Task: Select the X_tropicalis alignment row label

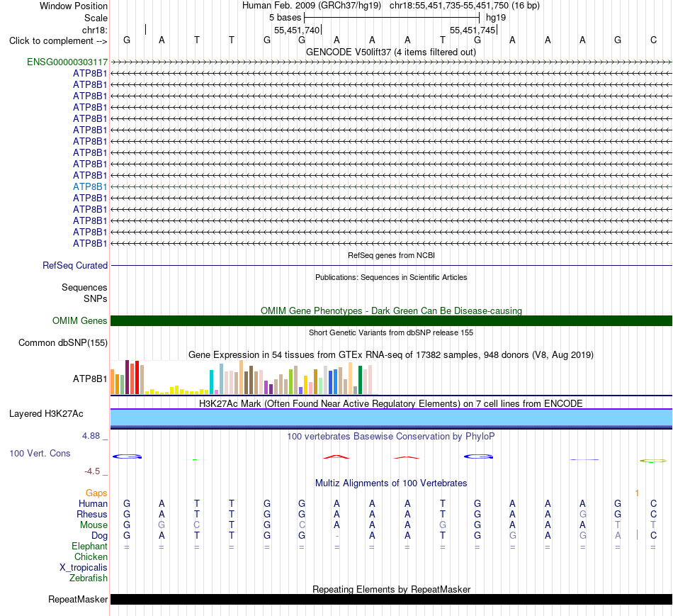Action: point(84,568)
